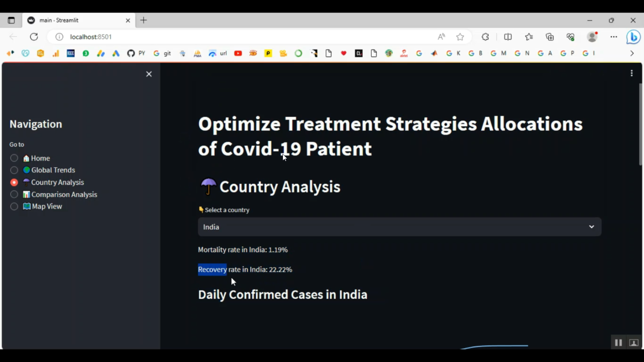The image size is (644, 362).
Task: Open a new browser tab
Action: tap(143, 20)
